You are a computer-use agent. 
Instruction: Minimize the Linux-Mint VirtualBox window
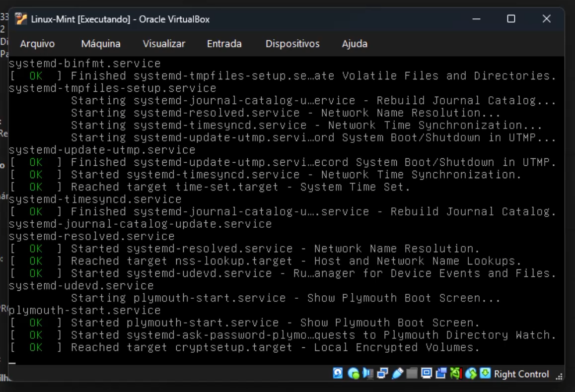tap(476, 19)
